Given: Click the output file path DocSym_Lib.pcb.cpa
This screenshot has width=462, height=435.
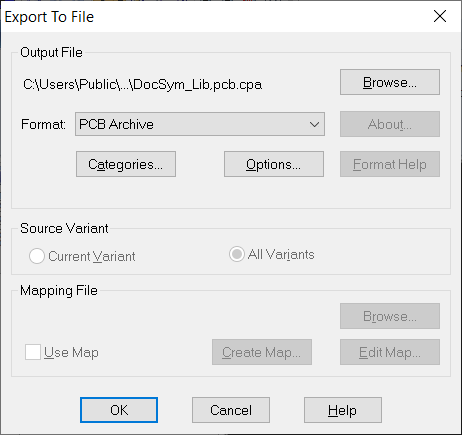Looking at the screenshot, I should 142,85.
